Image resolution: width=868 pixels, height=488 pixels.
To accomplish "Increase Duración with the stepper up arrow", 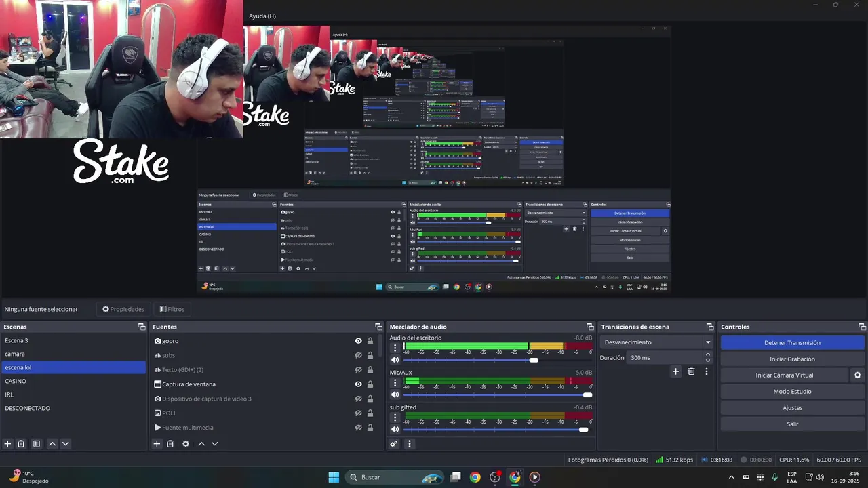I will [x=708, y=354].
